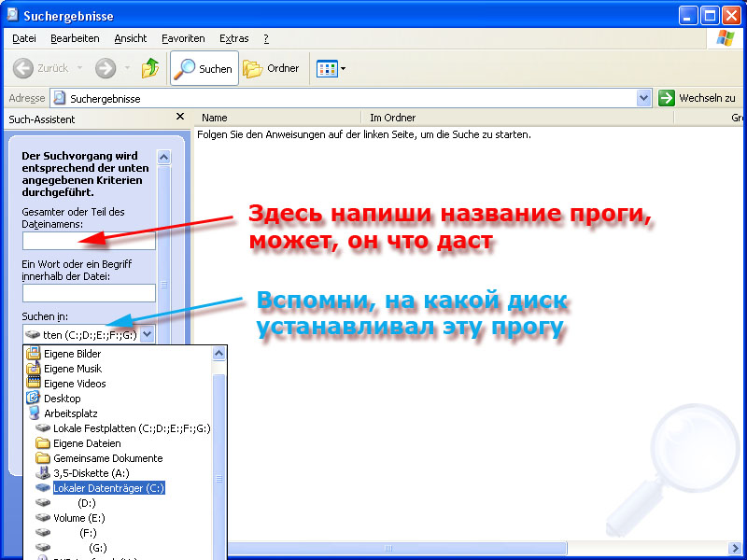Screen dimensions: 747x560
Task: Select 3,5-Diskette (A:) in list
Action: coord(89,473)
